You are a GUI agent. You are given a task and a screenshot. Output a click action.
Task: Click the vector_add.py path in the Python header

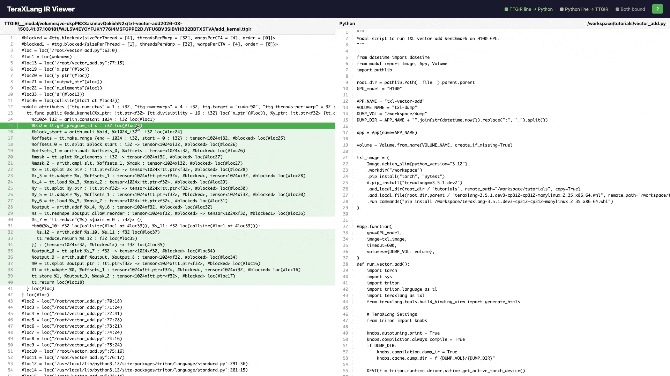626,24
